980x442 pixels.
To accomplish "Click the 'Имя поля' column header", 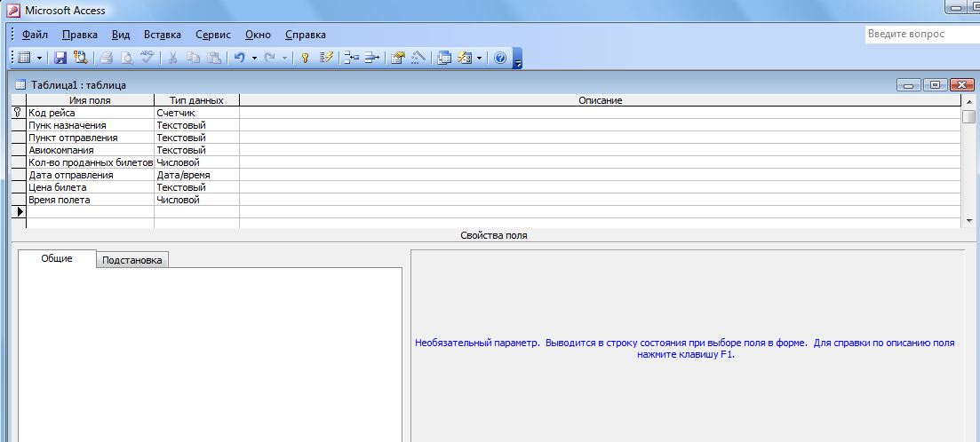I will click(90, 100).
